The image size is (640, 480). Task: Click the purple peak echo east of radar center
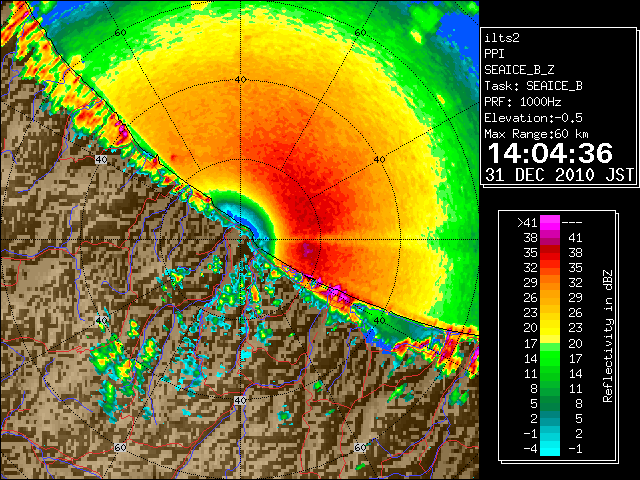(x=307, y=250)
